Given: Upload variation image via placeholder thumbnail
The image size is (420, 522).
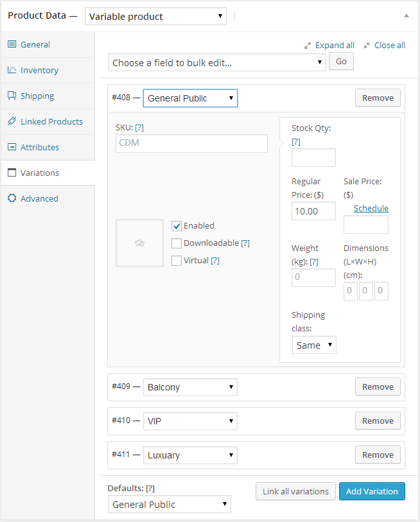Looking at the screenshot, I should 139,243.
